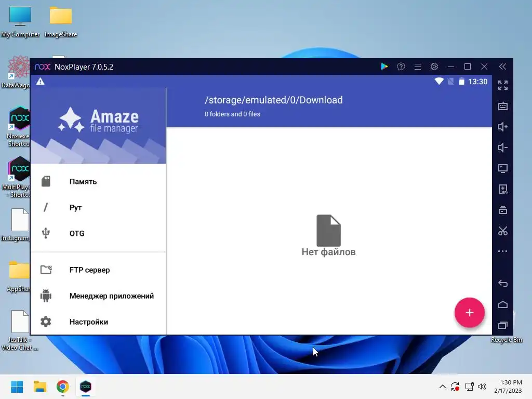Tap the pink plus add button
Screen dimensions: 532x399
(469, 312)
